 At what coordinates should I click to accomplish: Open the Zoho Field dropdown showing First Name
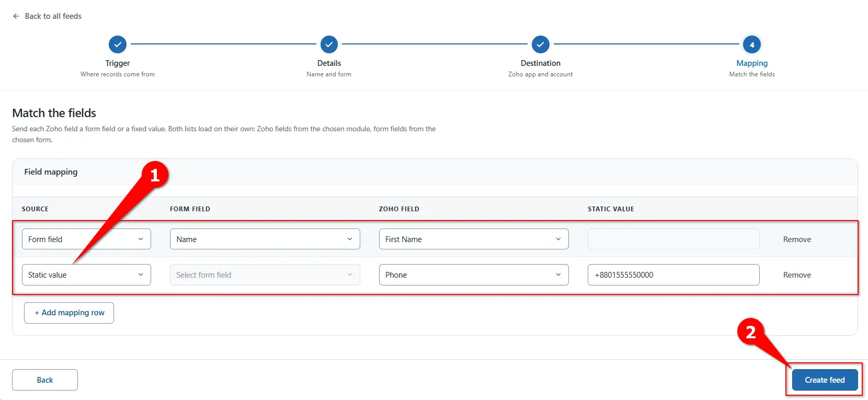coord(474,239)
